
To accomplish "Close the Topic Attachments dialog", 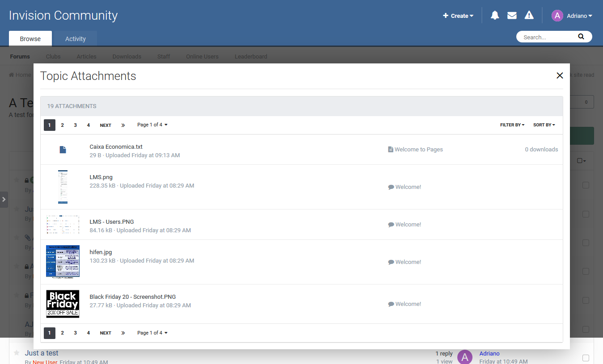I will click(560, 75).
